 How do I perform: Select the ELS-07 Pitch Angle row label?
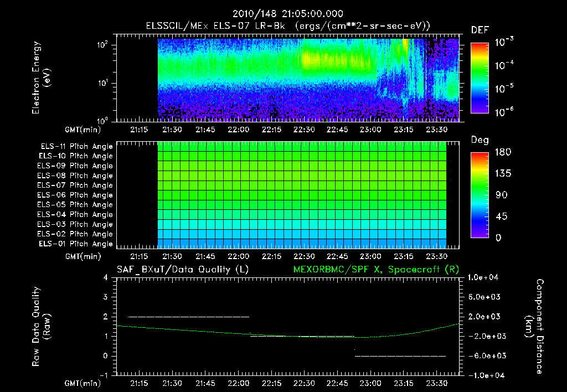[x=75, y=185]
